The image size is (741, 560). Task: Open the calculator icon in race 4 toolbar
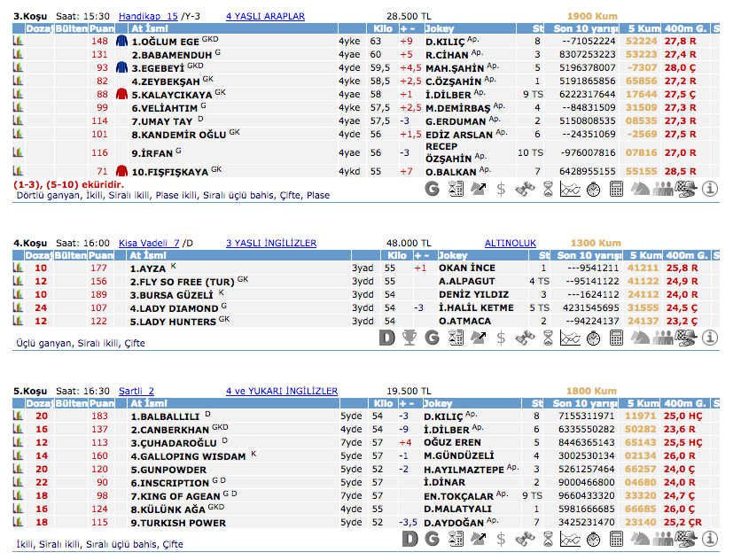[617, 338]
